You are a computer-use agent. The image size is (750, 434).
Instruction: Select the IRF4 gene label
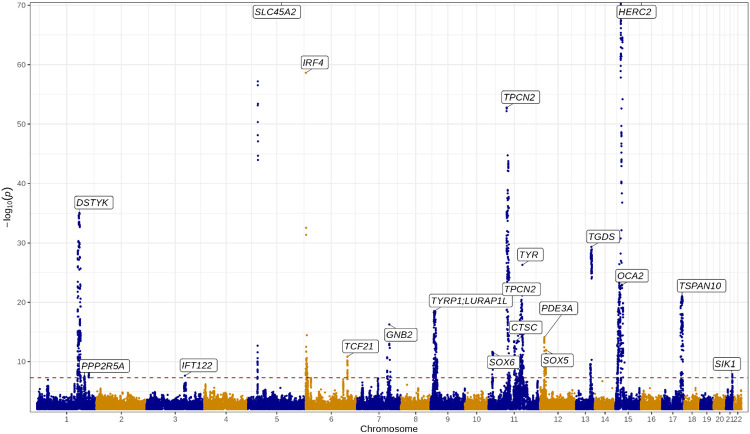click(314, 63)
